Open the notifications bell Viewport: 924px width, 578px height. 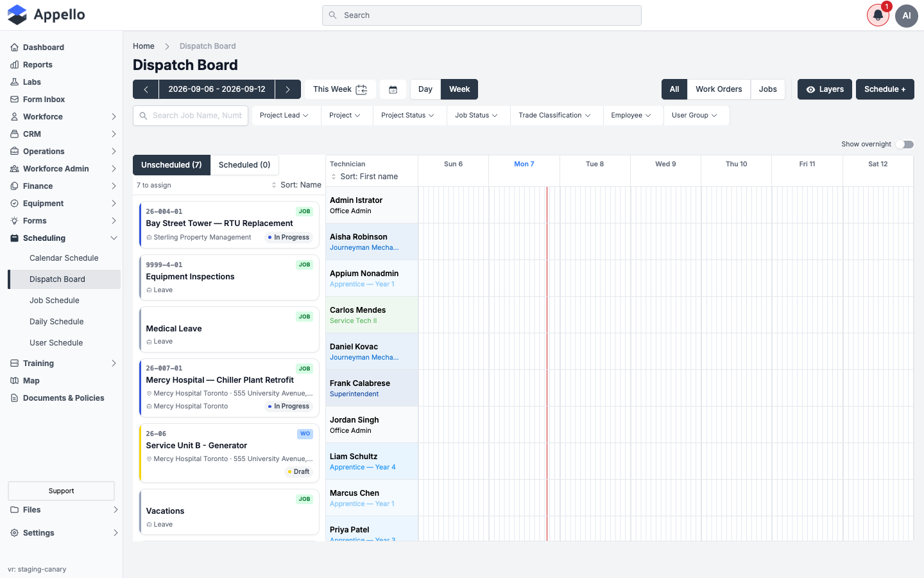(878, 15)
